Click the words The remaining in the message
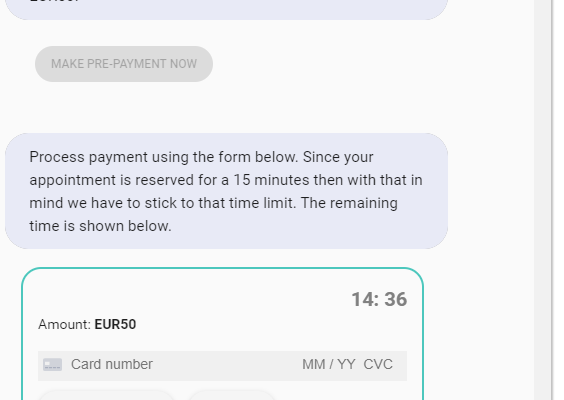Viewport: 564px width, 400px height. [349, 203]
